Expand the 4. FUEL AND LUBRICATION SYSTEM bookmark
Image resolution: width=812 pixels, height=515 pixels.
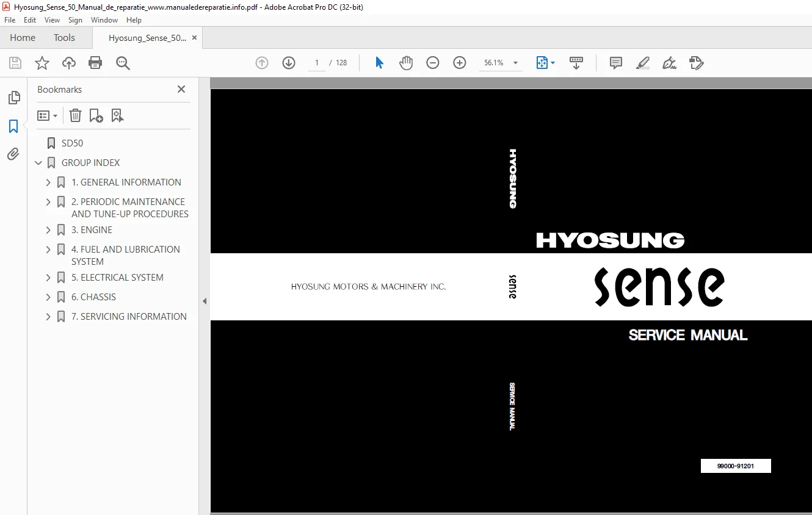(x=48, y=250)
